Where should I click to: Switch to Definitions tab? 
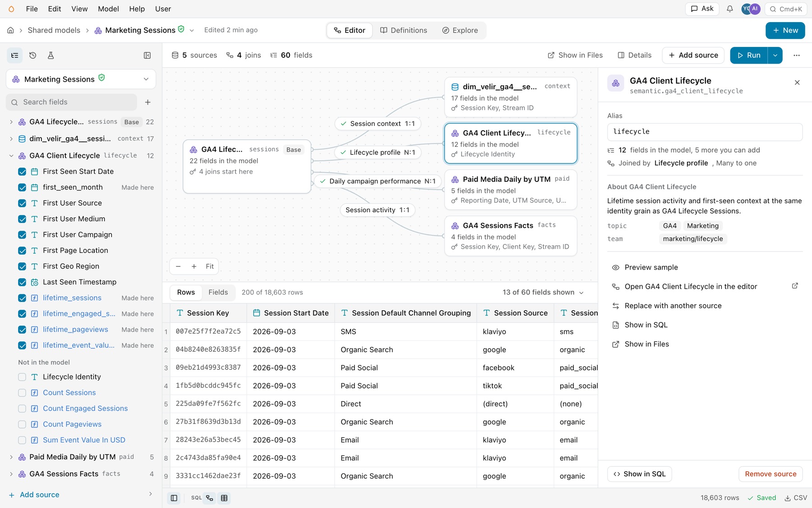[x=403, y=30]
